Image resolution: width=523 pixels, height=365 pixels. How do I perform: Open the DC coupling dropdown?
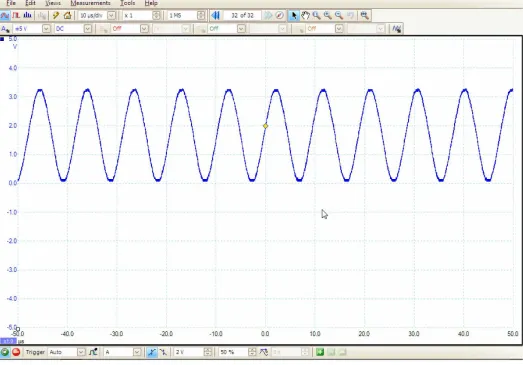click(87, 29)
